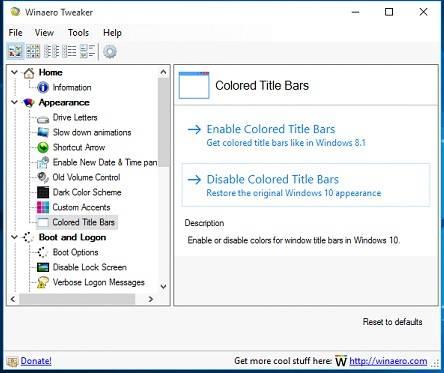The width and height of the screenshot is (444, 373).
Task: Click the Disable Lock Screen picture icon
Action: point(43,267)
